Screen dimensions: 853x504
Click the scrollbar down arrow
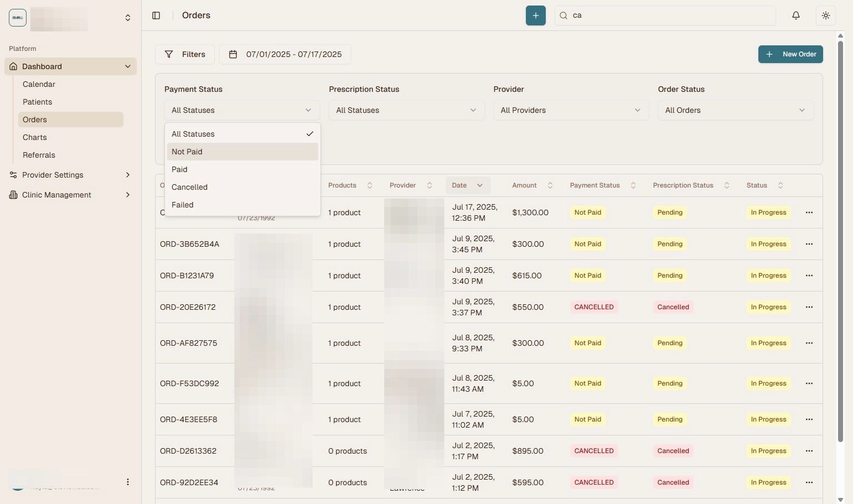(x=840, y=499)
